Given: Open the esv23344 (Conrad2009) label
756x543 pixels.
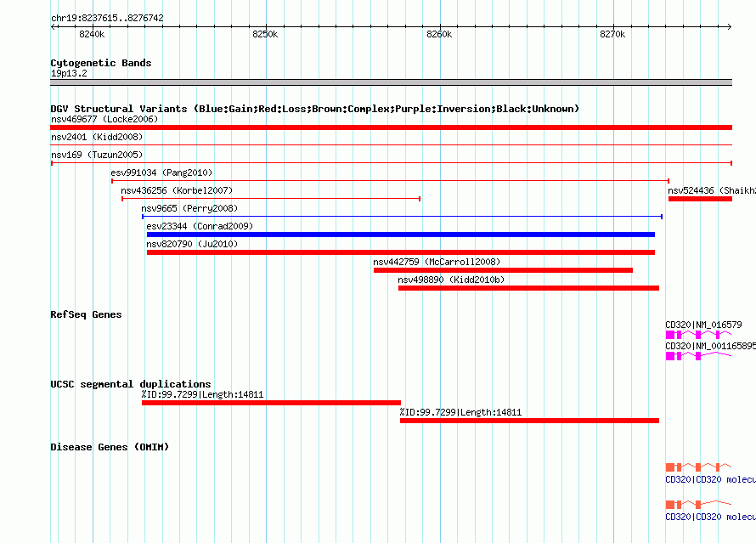Looking at the screenshot, I should point(200,226).
